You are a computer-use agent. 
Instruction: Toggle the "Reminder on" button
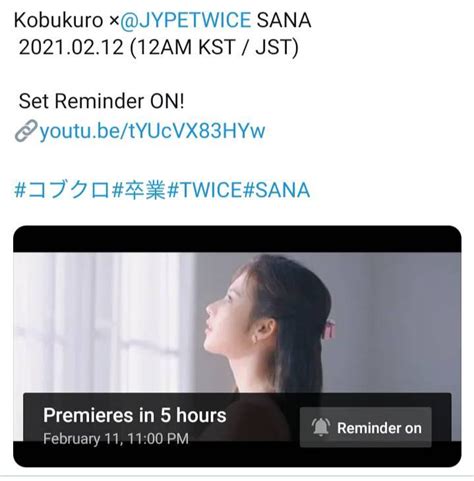pos(366,427)
